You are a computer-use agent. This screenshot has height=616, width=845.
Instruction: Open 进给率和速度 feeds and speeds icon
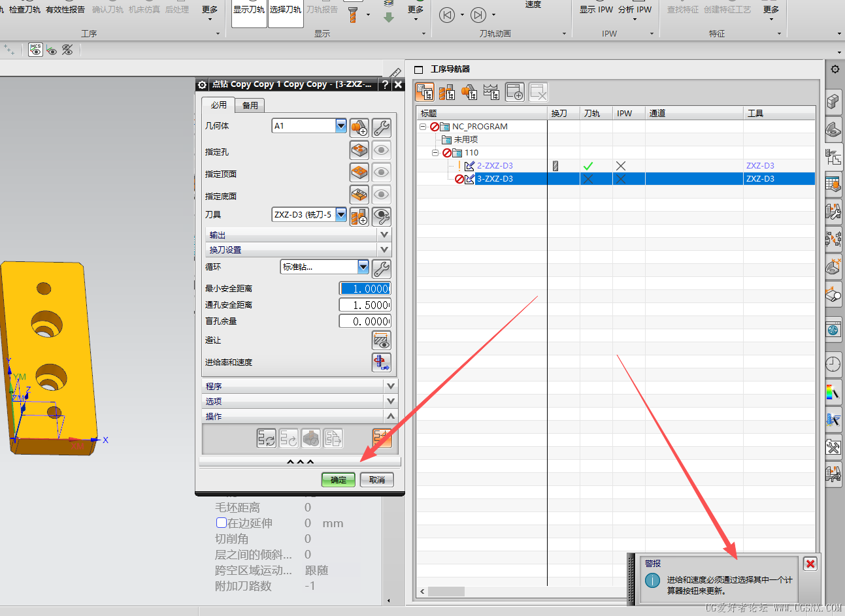tap(382, 362)
